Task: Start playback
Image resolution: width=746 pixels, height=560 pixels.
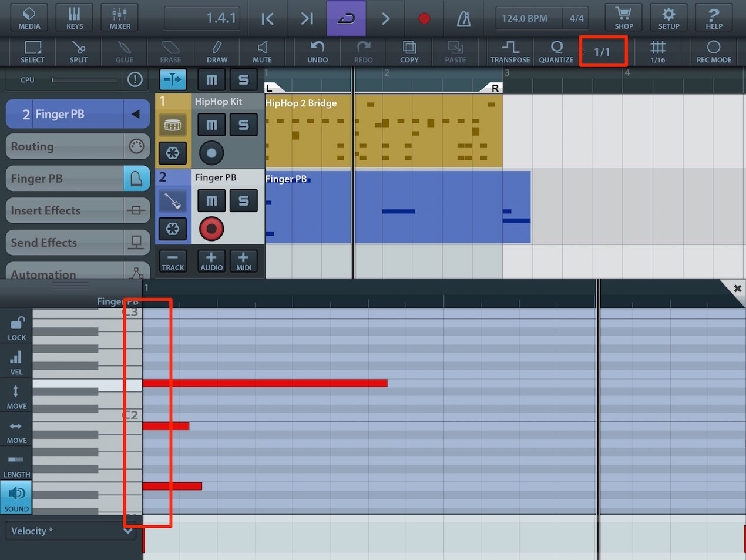Action: [385, 19]
